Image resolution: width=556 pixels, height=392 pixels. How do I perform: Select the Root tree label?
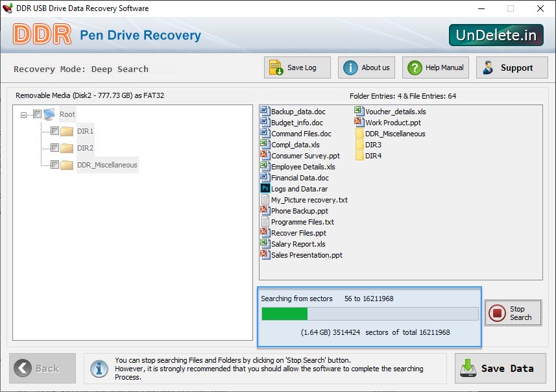[67, 114]
